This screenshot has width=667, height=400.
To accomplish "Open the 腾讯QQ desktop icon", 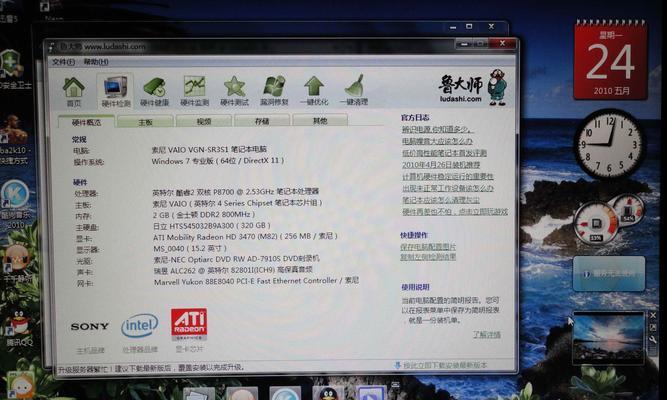I will pos(19,328).
